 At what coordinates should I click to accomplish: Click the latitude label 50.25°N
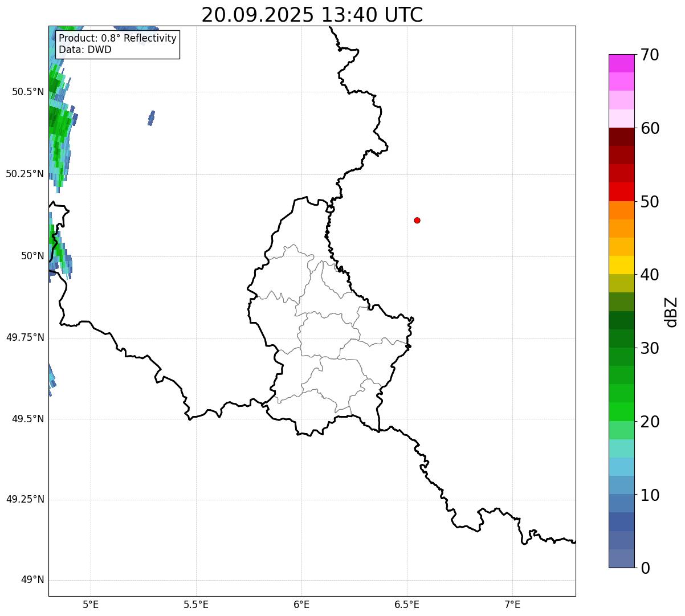(x=25, y=174)
